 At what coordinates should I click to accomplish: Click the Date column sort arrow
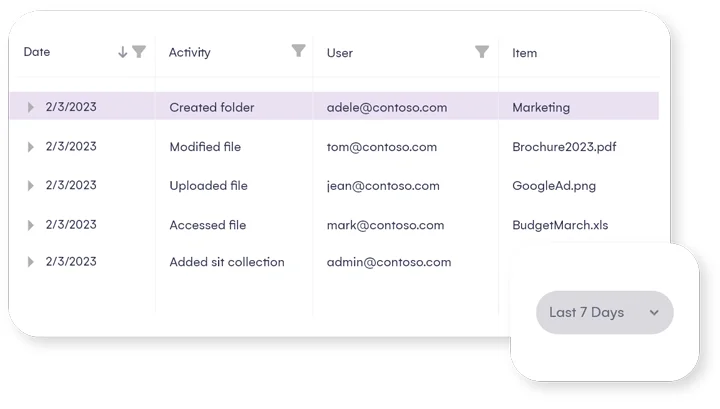pos(123,52)
